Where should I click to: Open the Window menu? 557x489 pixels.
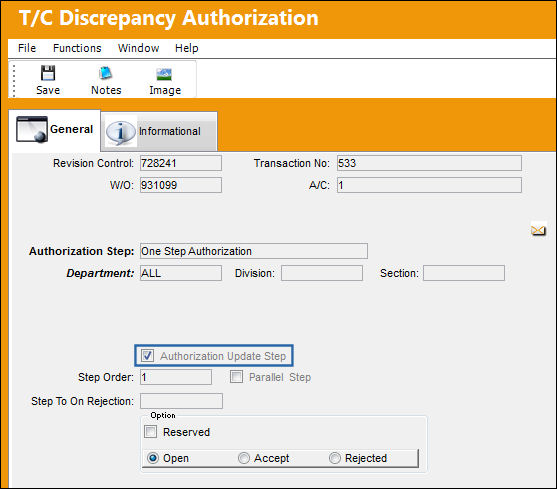138,48
